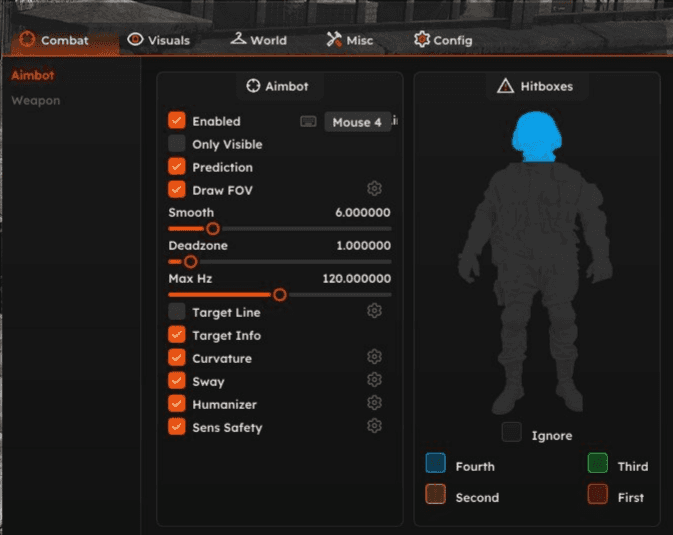Open Sens Safety gear settings
The height and width of the screenshot is (535, 673).
374,426
